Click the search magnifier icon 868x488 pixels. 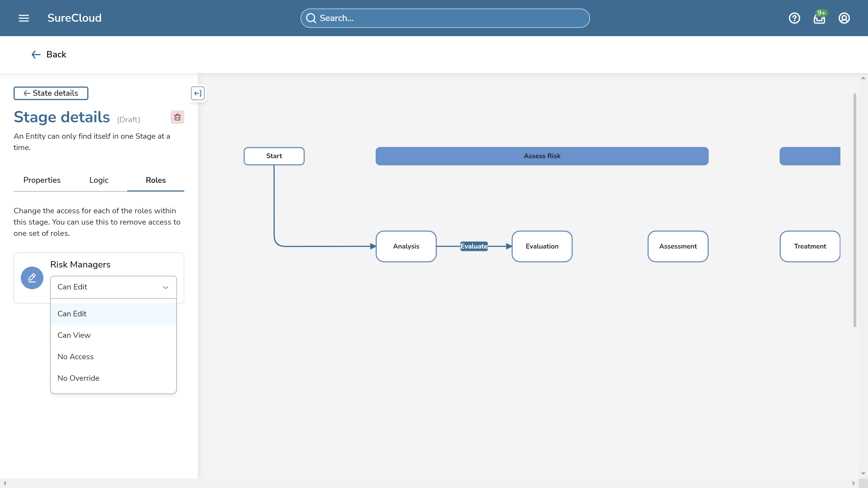point(311,18)
